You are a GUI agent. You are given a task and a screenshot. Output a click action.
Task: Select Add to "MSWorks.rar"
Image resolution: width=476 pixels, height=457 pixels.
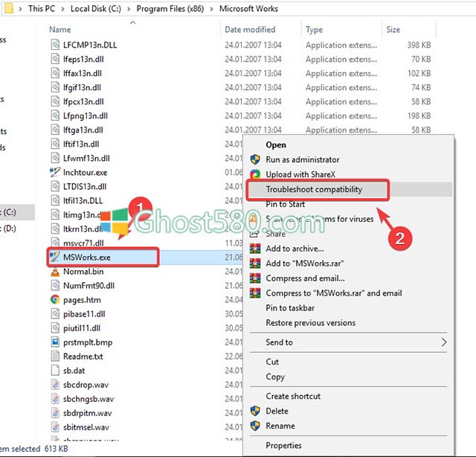coord(305,263)
